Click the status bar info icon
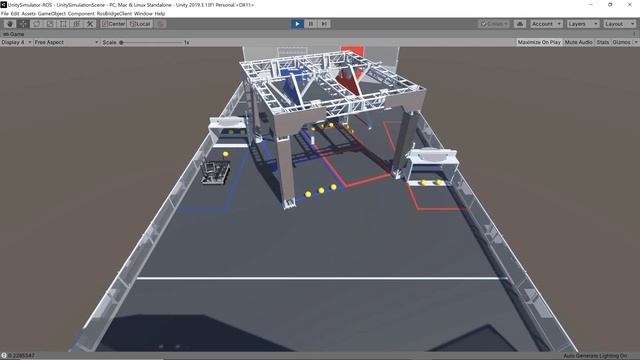640x360 pixels. coord(4,356)
